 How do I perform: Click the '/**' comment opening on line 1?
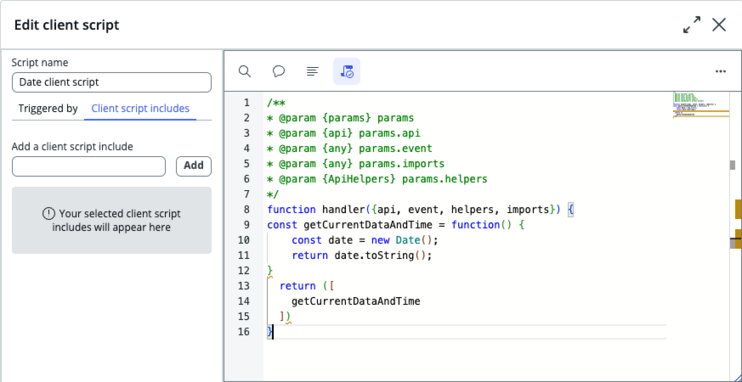276,103
